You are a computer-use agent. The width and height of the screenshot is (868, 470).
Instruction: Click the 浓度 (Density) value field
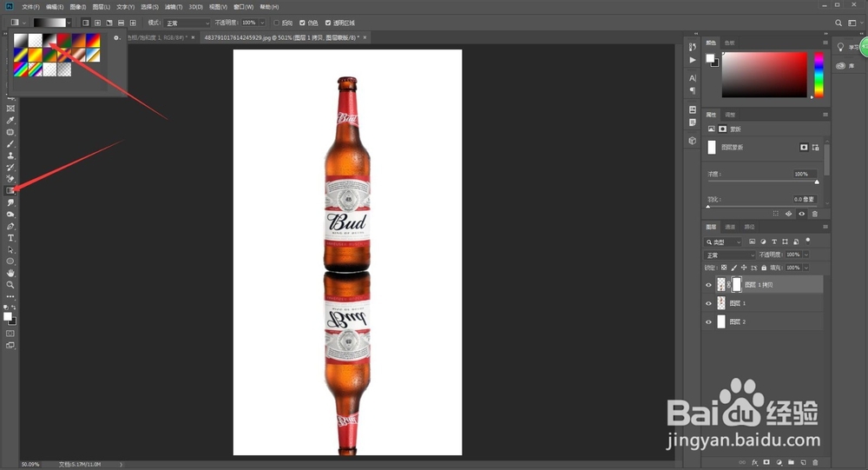click(x=805, y=174)
